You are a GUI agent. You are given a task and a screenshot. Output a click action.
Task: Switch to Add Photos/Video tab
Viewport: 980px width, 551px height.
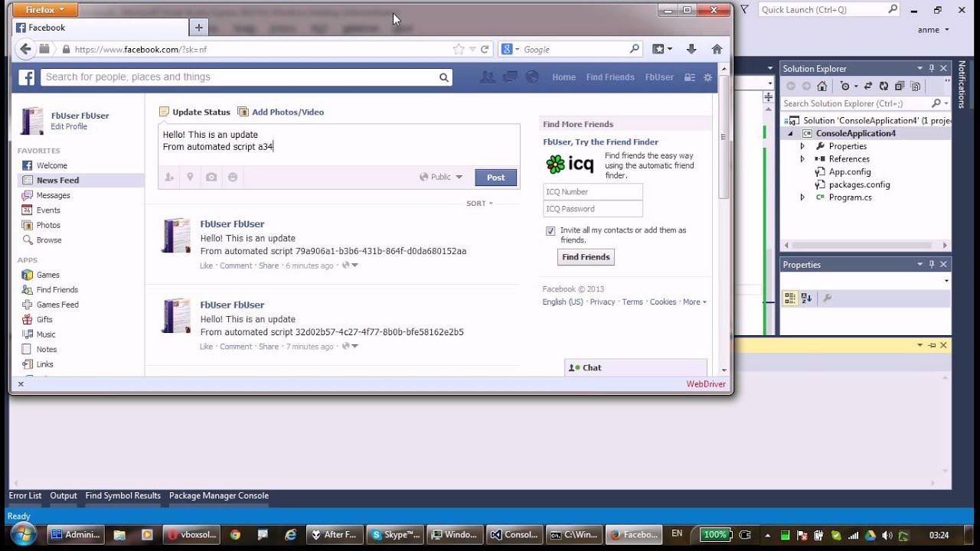pos(280,112)
